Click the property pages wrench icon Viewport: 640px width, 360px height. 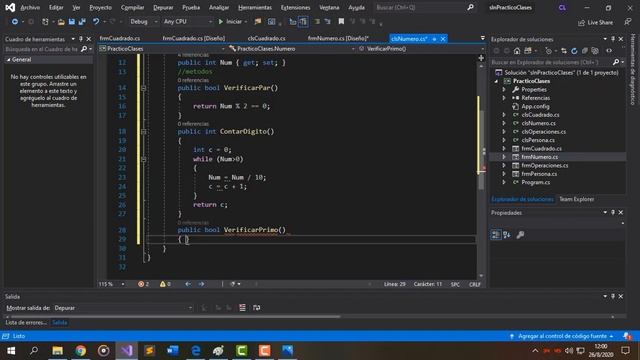tap(520, 235)
